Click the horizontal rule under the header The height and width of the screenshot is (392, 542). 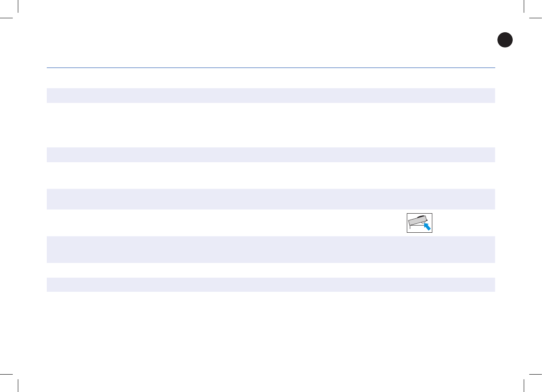270,68
